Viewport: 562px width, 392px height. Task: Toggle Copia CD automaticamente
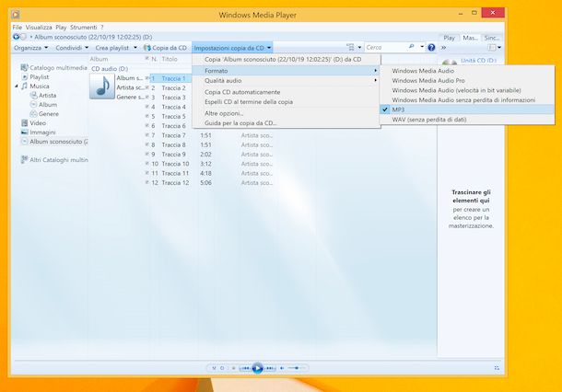point(286,92)
